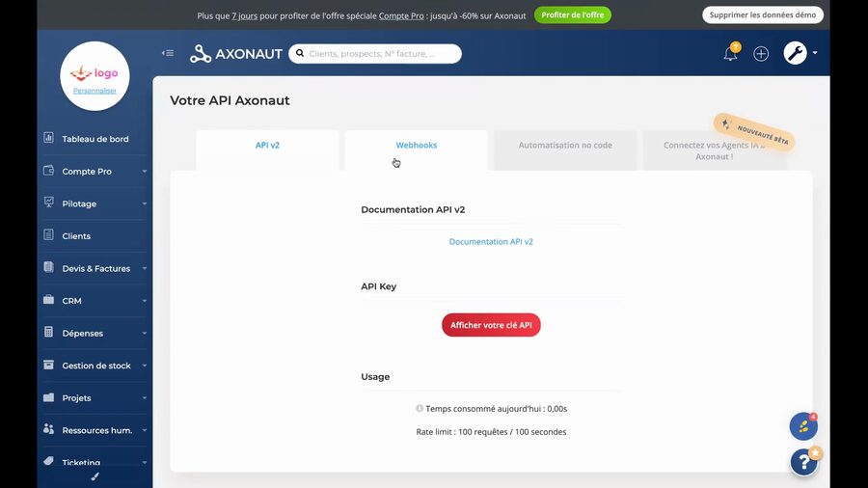
Task: Collapse the sidebar with the menu toggle icon
Action: (x=168, y=53)
